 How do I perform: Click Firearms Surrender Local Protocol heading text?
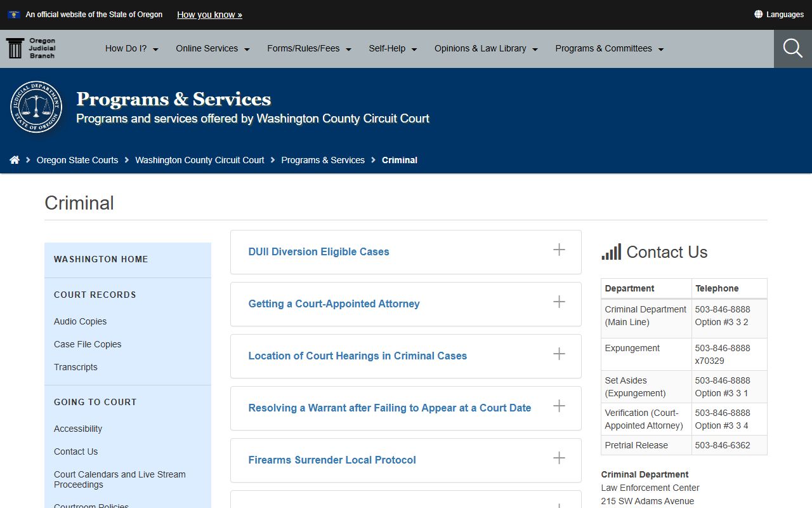pyautogui.click(x=332, y=460)
